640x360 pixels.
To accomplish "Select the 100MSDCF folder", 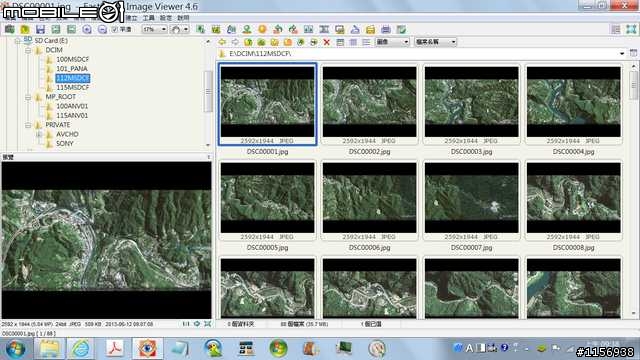I will [x=72, y=60].
